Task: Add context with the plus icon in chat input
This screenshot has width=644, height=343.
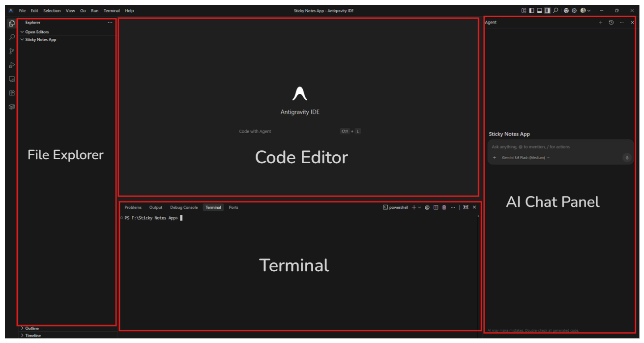Action: 495,158
